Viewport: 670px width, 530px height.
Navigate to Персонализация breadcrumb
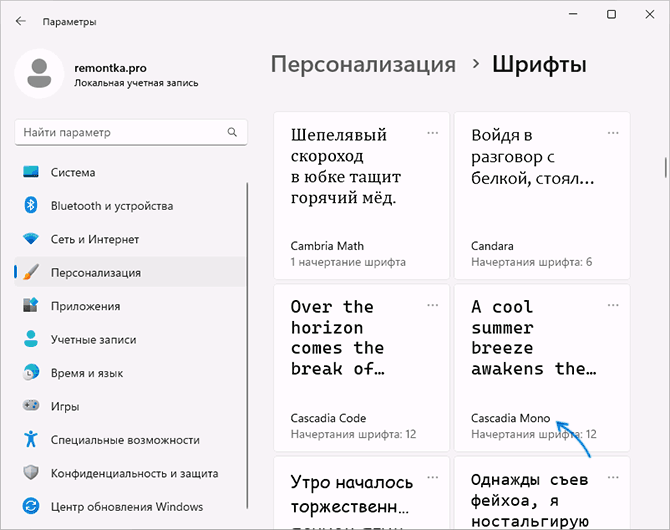pyautogui.click(x=363, y=65)
